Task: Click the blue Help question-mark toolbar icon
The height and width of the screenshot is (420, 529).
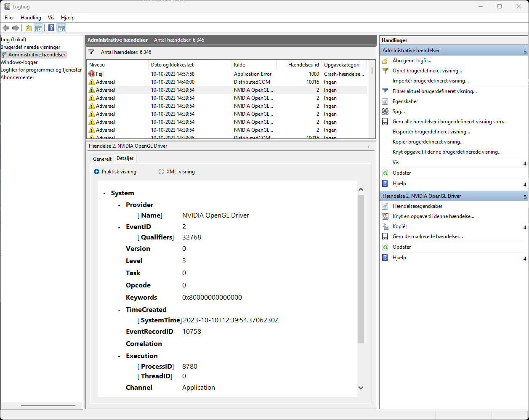Action: pos(51,28)
